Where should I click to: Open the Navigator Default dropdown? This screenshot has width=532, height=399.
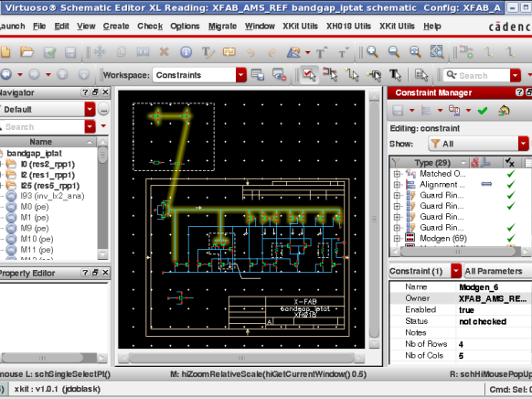(x=90, y=109)
